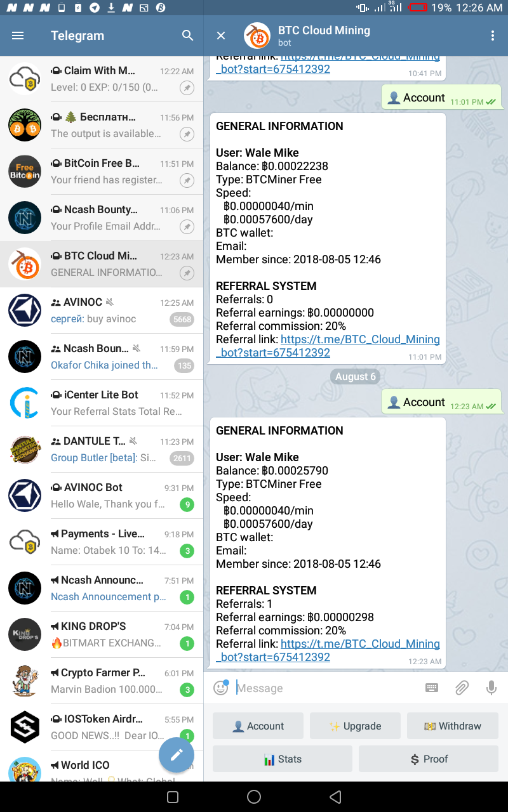
Task: Tap pin icon on BitCoin Free B... chat
Action: [x=187, y=181]
